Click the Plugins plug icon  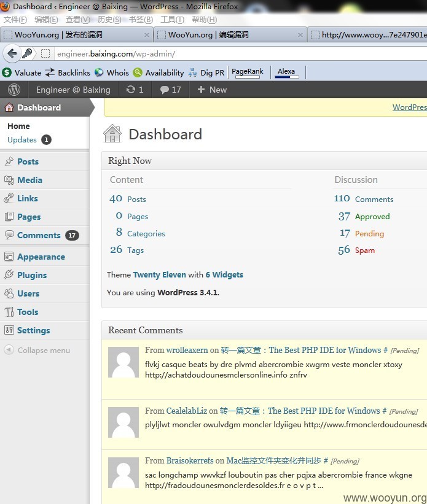[x=9, y=275]
